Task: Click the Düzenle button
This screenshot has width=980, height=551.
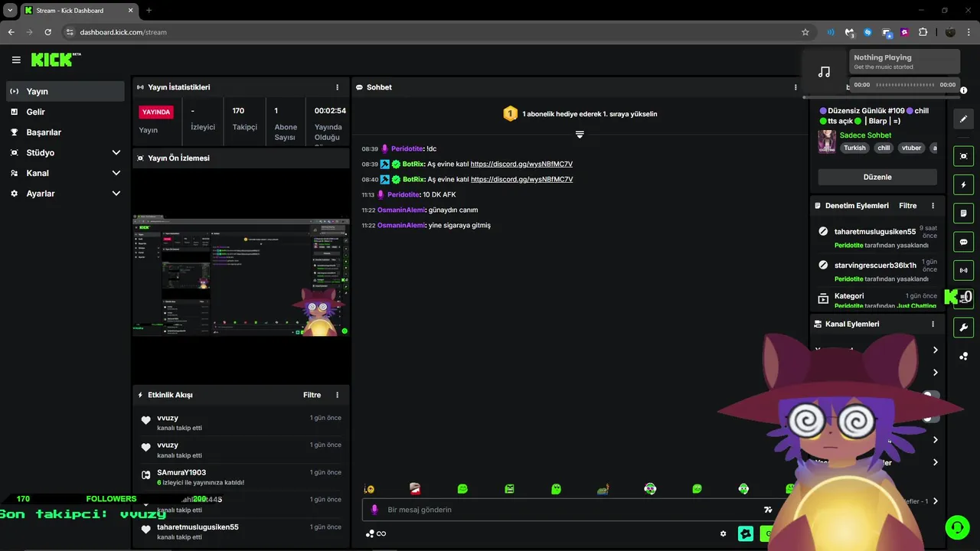Action: pos(877,177)
